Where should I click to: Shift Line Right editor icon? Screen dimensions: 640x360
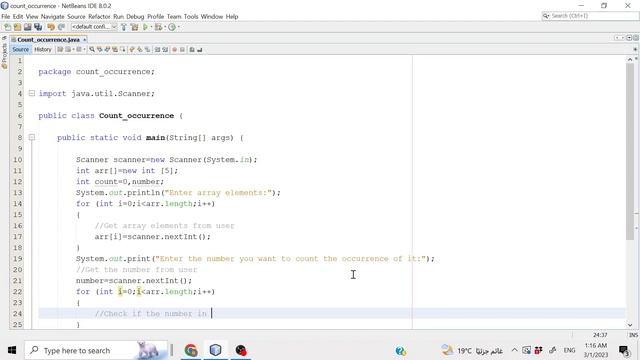click(x=165, y=49)
